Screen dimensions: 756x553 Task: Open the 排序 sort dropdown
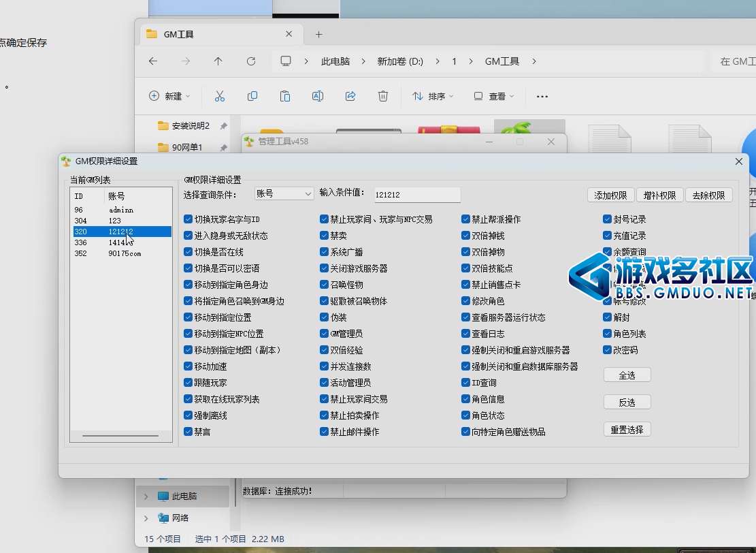pos(433,97)
